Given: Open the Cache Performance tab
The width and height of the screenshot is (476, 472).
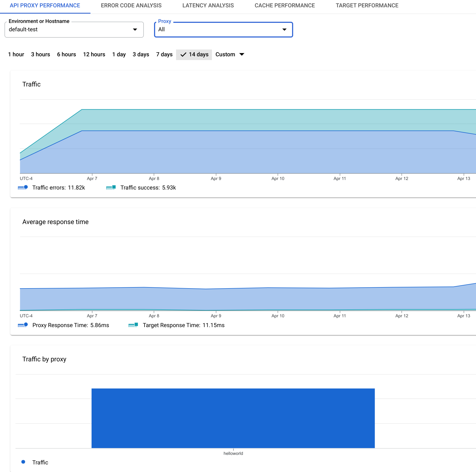Looking at the screenshot, I should (x=285, y=5).
